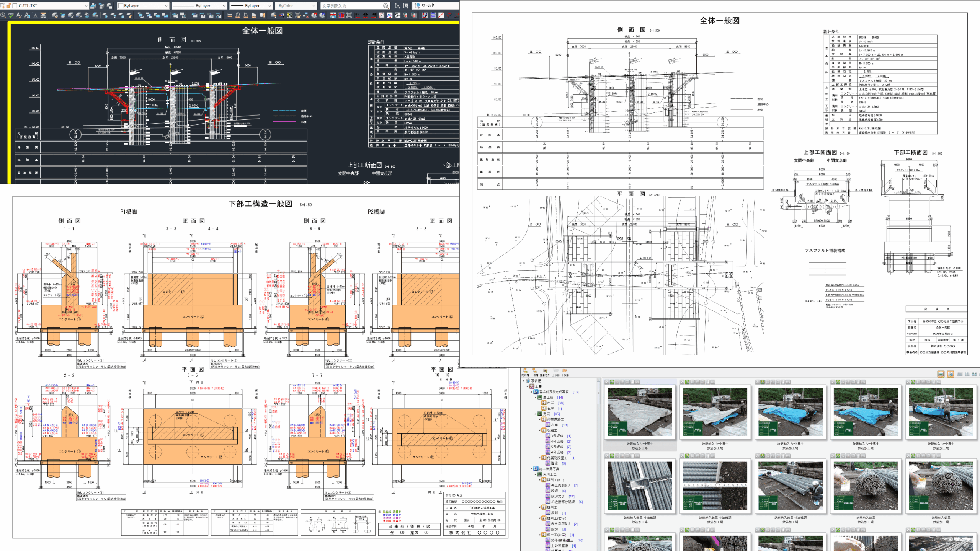Image resolution: width=980 pixels, height=551 pixels.
Task: Toggle the 代 flag above second photo
Action: (x=697, y=382)
